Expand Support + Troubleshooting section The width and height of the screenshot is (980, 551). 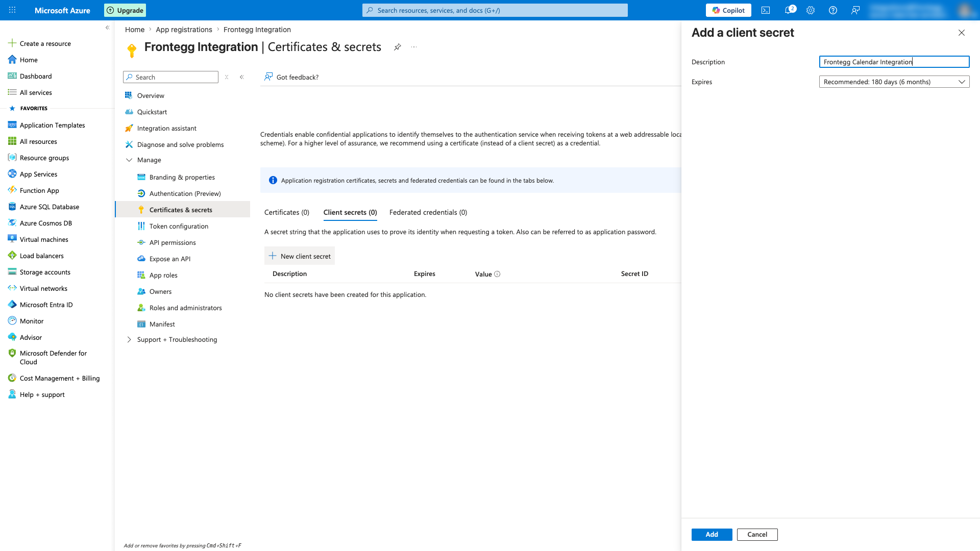pos(129,339)
